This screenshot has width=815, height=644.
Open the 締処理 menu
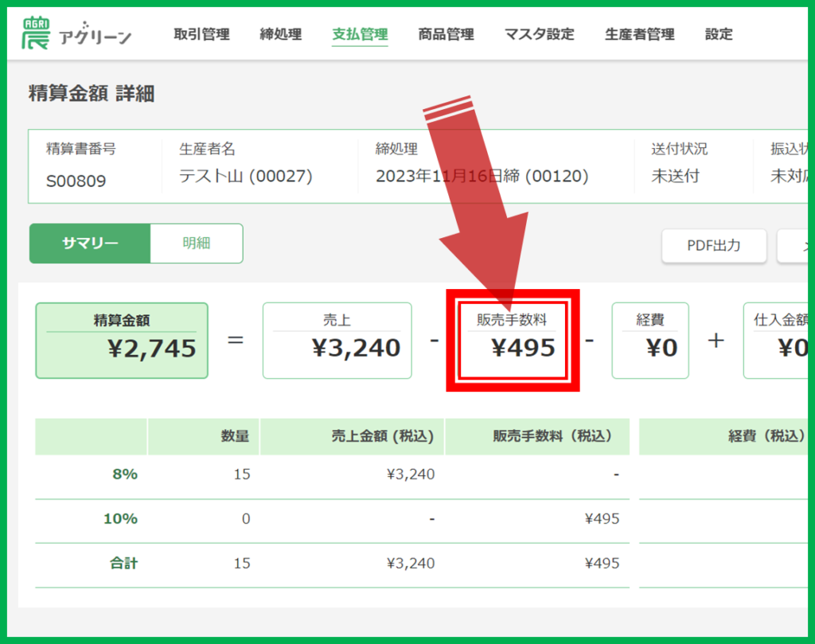pos(281,34)
